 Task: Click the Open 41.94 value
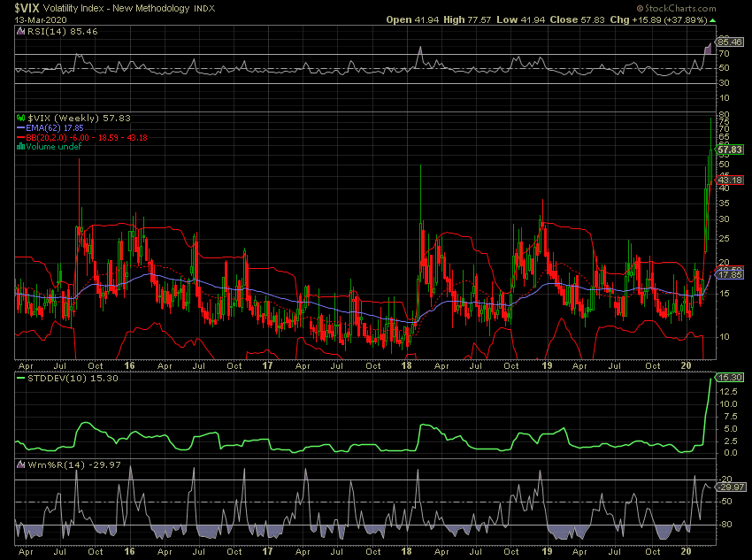coord(412,19)
